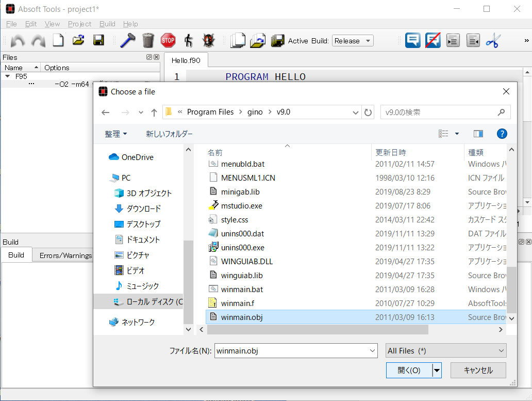The width and height of the screenshot is (532, 401).
Task: Click the multiple floppy save all icon
Action: click(x=277, y=40)
